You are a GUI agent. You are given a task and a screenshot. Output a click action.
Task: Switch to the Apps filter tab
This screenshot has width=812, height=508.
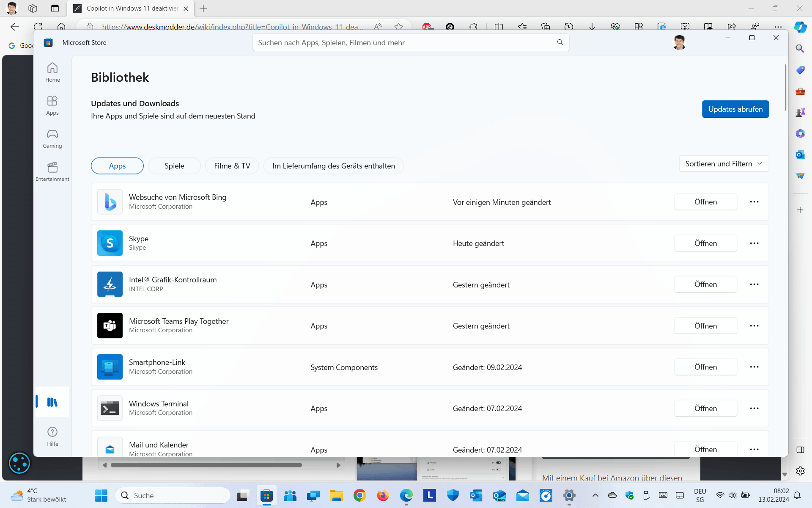117,166
